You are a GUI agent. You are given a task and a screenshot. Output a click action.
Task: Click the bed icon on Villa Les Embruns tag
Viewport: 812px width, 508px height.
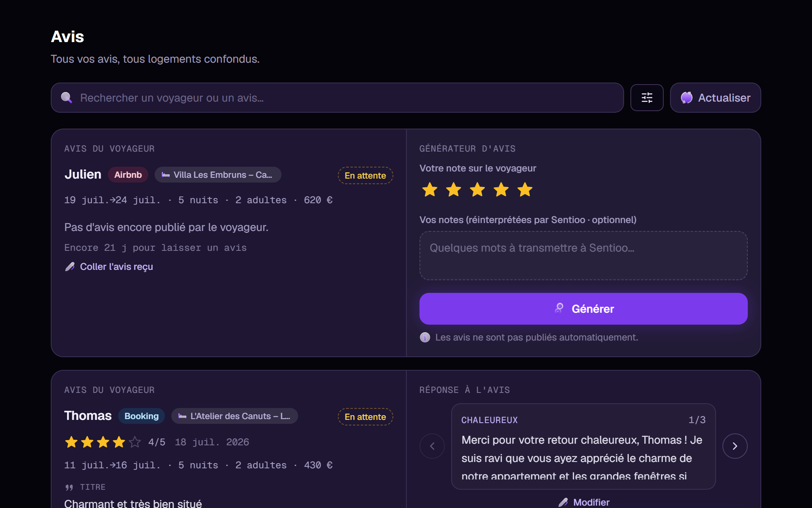tap(166, 175)
